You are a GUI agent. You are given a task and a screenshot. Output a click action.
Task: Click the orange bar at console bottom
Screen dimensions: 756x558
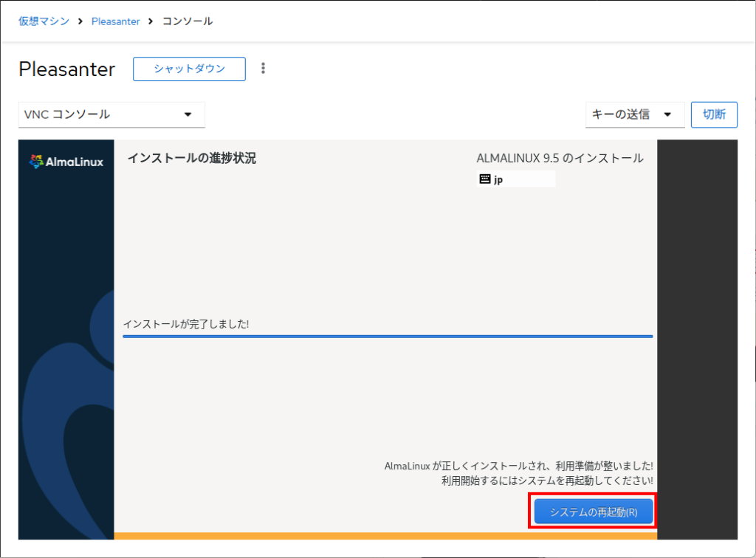coord(385,536)
